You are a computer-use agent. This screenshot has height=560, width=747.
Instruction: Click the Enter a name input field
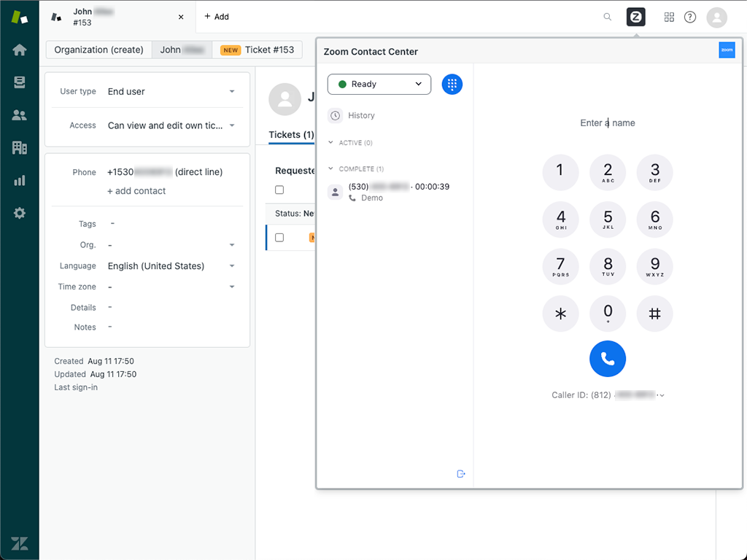point(608,122)
